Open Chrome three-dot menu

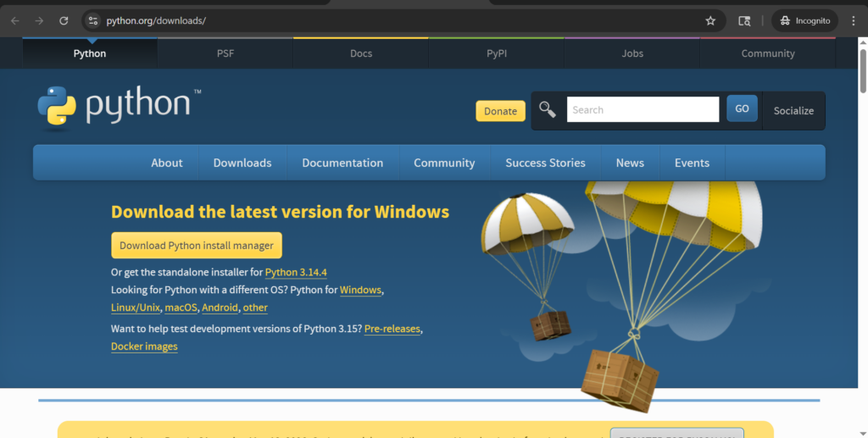pos(852,20)
